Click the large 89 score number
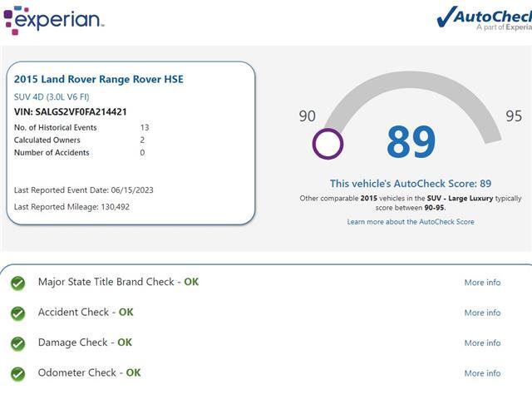Screen dimensions: 532x399 tap(411, 141)
